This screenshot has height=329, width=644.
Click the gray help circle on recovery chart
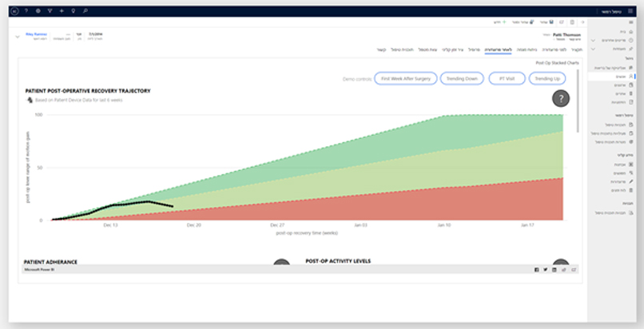pos(562,99)
